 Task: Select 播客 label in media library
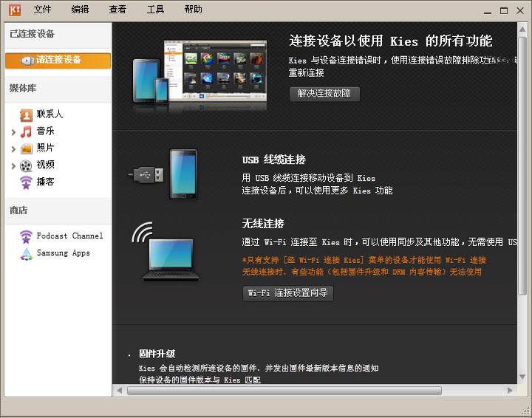46,182
